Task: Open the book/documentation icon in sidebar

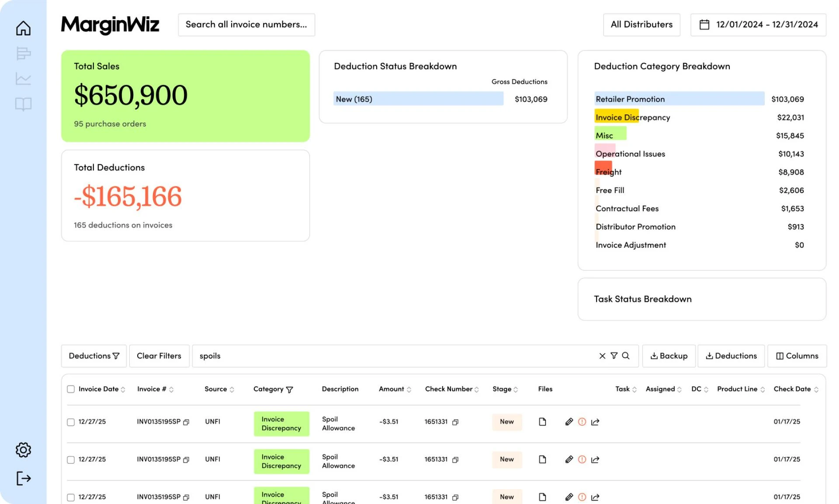Action: [24, 104]
